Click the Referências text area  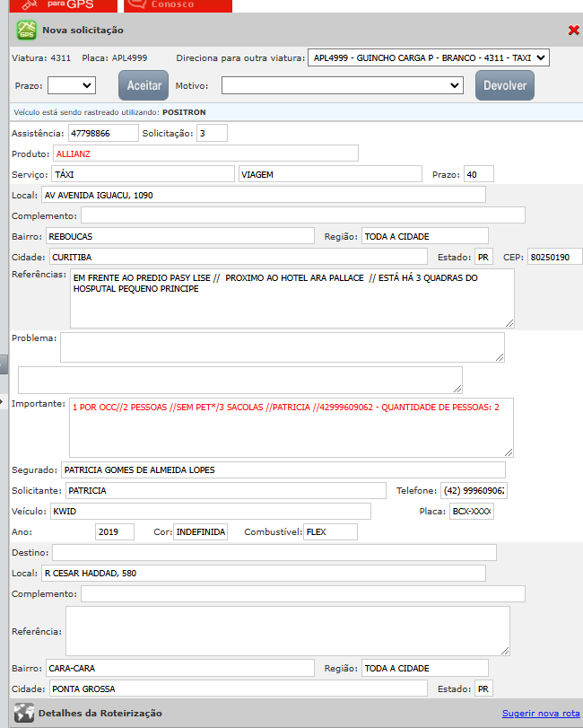click(292, 299)
